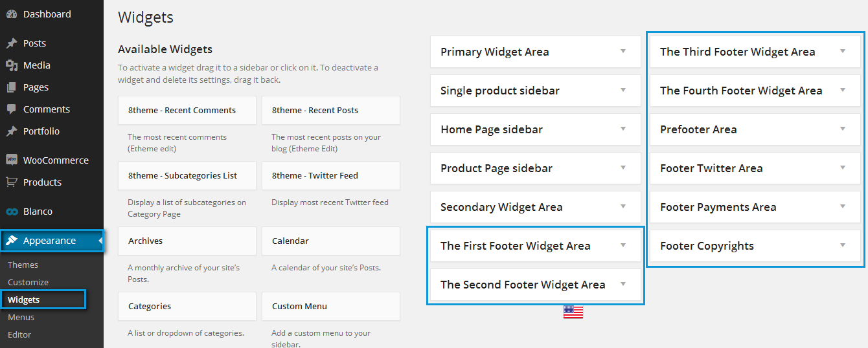The width and height of the screenshot is (868, 348).
Task: Expand the Primary Widget Area panel
Action: (623, 51)
